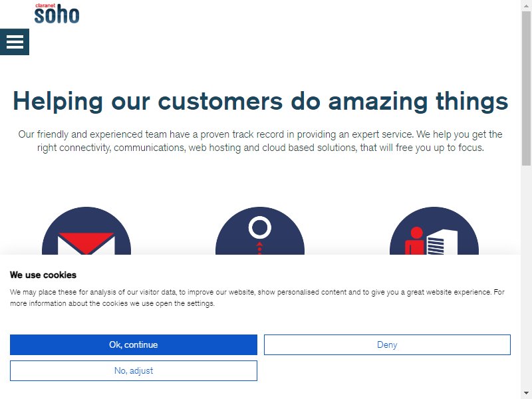
Task: Click the red person figure icon
Action: [x=415, y=241]
